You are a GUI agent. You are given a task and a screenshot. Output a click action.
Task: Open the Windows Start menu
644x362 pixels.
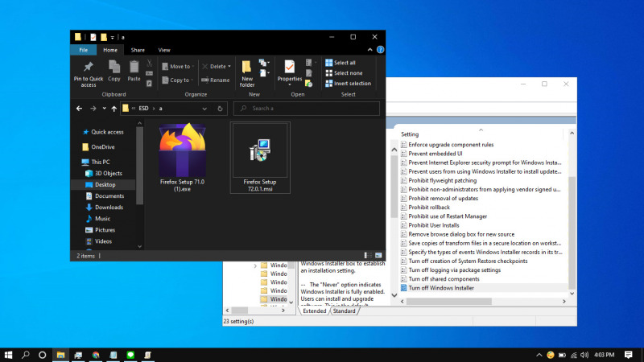pyautogui.click(x=8, y=355)
